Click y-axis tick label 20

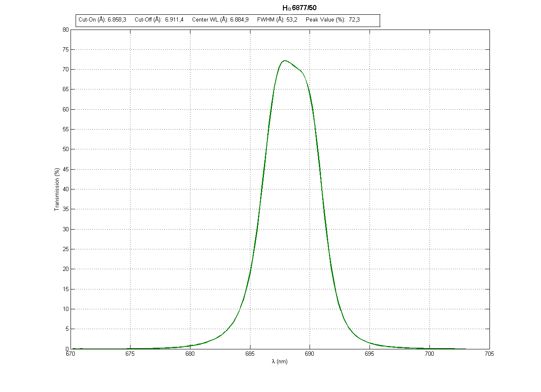click(65, 269)
